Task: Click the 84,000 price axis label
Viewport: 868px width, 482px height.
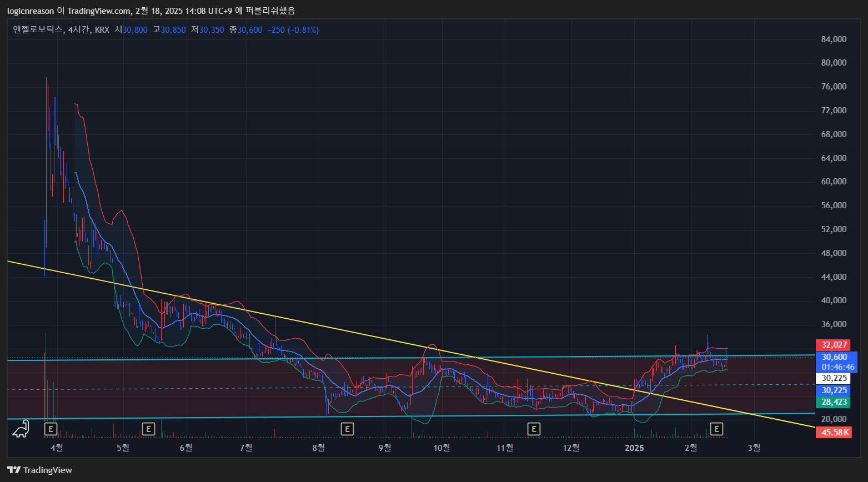Action: pyautogui.click(x=834, y=39)
